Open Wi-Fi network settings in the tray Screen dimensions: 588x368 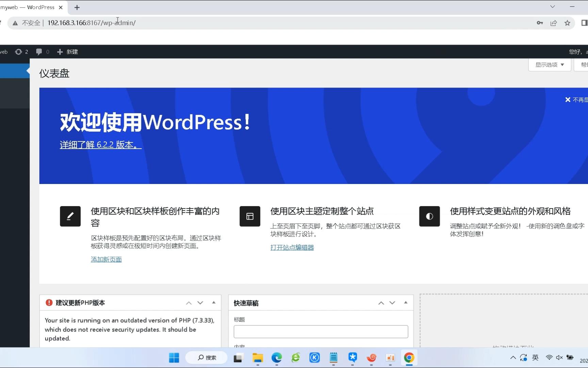point(549,357)
